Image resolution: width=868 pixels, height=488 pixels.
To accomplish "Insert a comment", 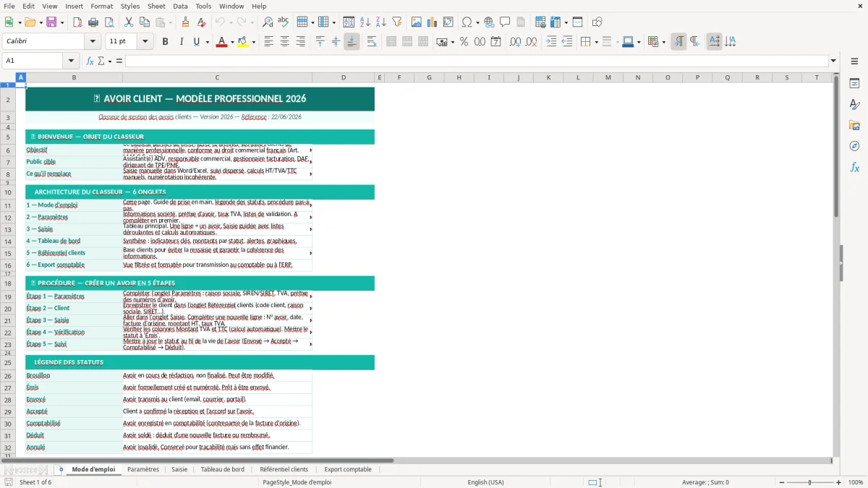I will (505, 22).
